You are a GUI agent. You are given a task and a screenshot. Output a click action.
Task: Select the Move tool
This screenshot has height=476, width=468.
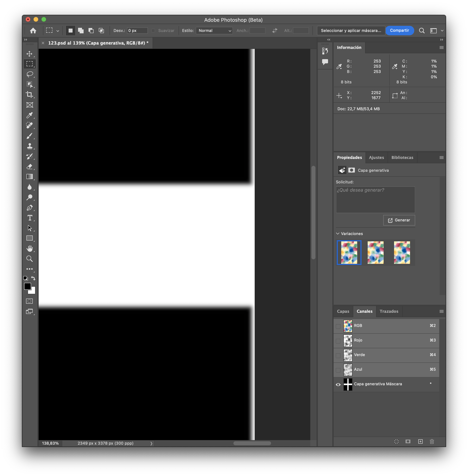pos(30,54)
